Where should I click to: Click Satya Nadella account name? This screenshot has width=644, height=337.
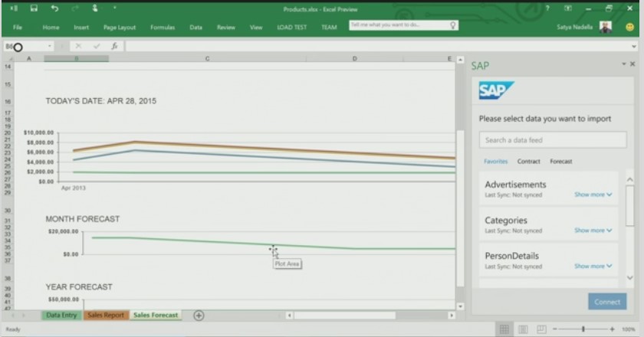pyautogui.click(x=574, y=27)
